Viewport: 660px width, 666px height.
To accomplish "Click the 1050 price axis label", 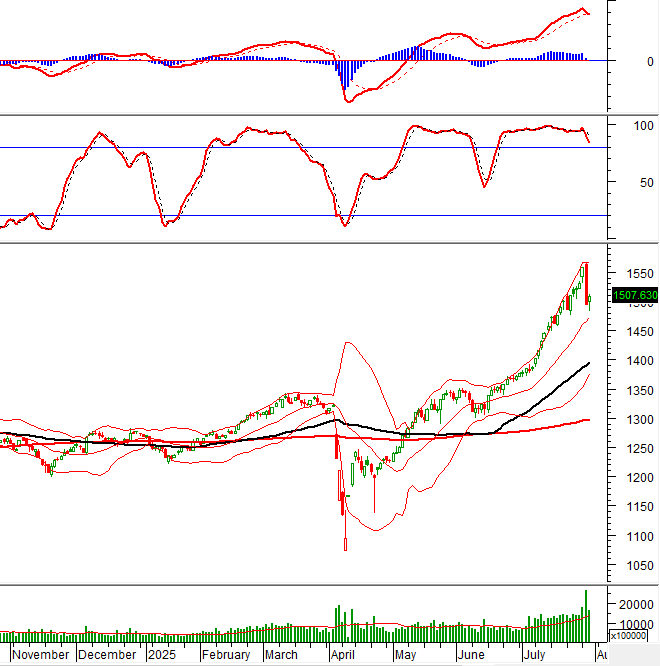I will click(640, 566).
